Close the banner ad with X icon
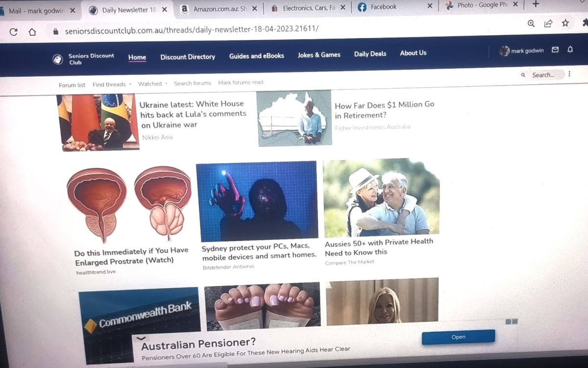The height and width of the screenshot is (368, 588). point(515,321)
